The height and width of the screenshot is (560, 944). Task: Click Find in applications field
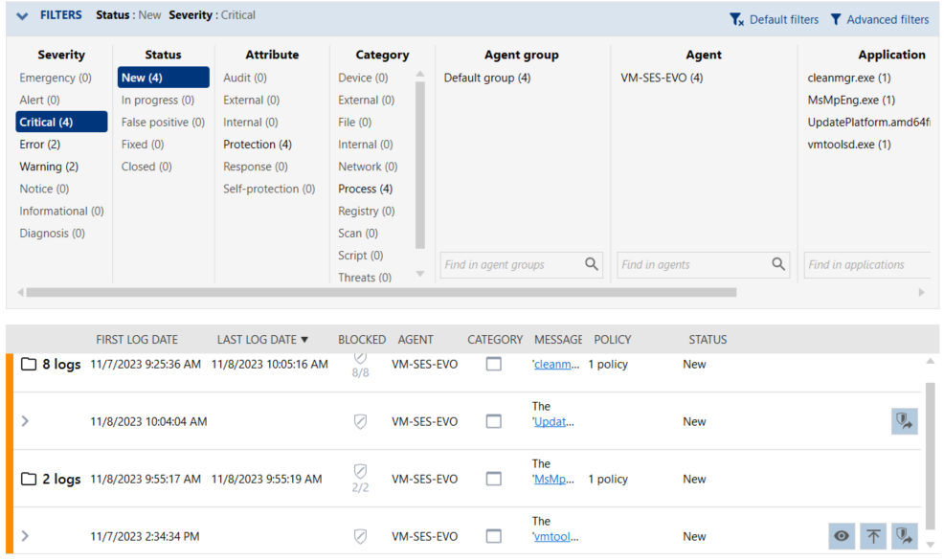(x=867, y=264)
